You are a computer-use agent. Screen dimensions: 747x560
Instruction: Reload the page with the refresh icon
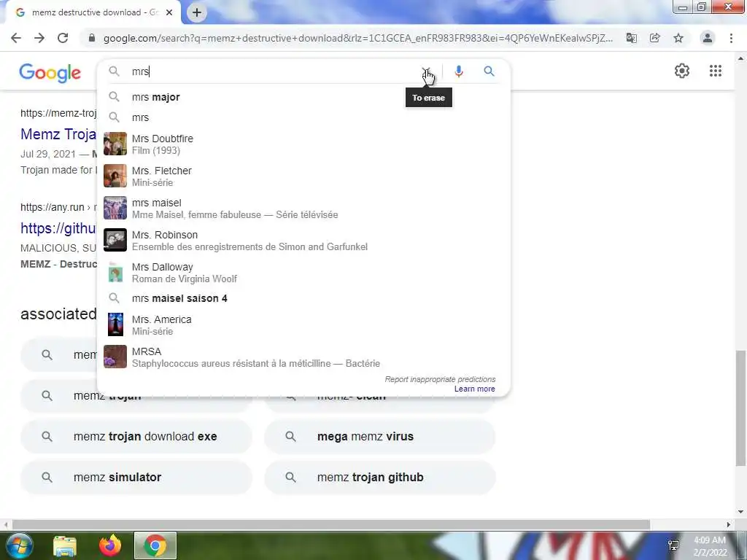[x=63, y=38]
